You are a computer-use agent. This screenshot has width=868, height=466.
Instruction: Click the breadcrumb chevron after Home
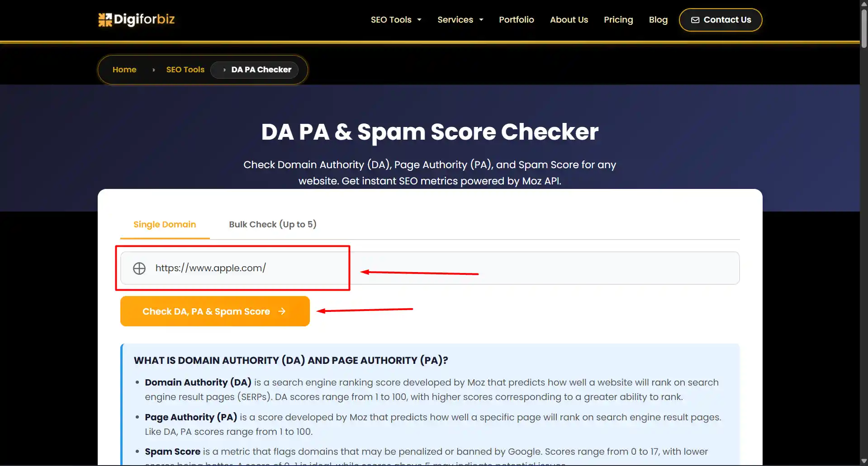click(x=154, y=70)
